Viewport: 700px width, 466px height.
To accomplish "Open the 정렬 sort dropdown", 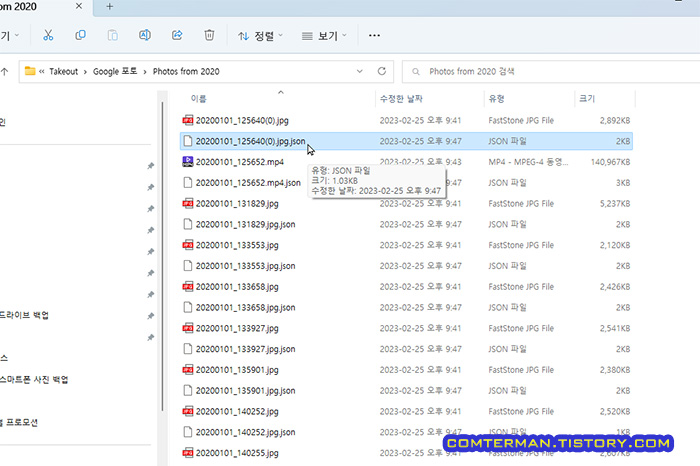I will (x=261, y=36).
